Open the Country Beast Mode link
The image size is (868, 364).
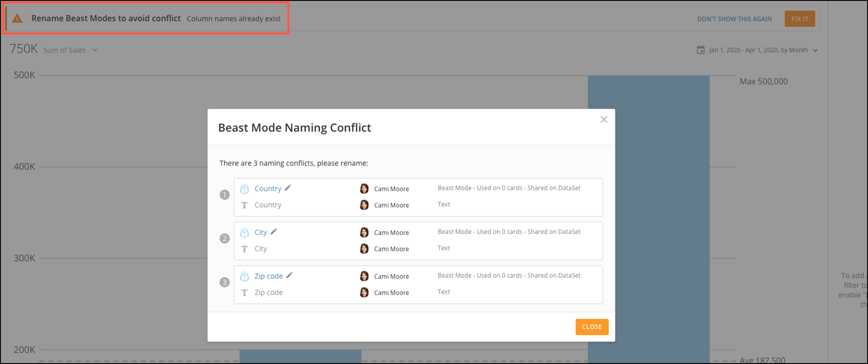click(x=268, y=189)
